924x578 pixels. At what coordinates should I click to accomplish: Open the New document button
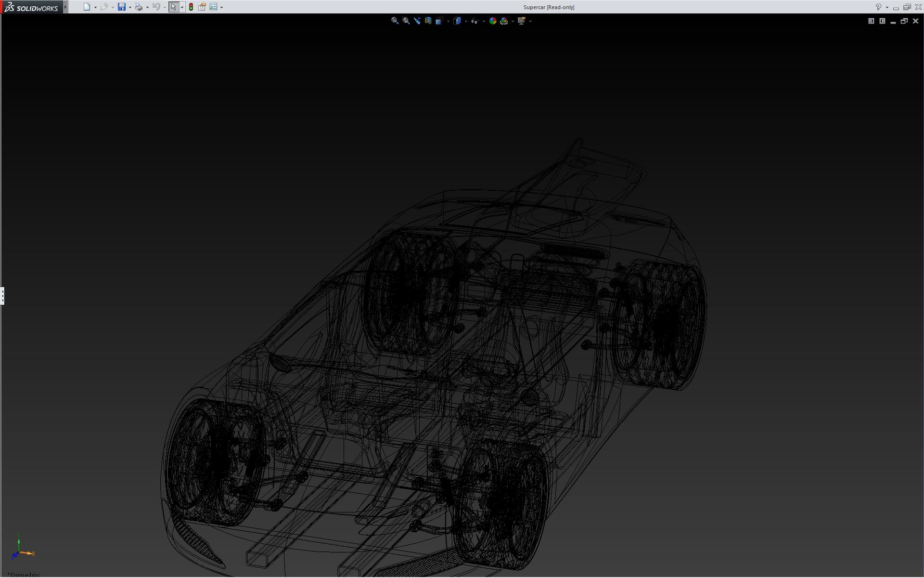(87, 7)
